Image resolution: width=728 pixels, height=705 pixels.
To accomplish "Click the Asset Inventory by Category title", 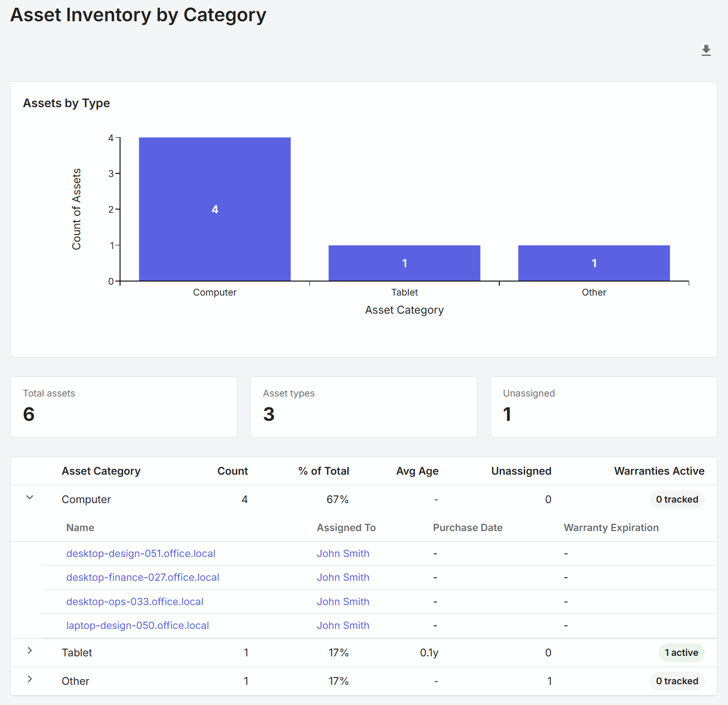I will [138, 15].
